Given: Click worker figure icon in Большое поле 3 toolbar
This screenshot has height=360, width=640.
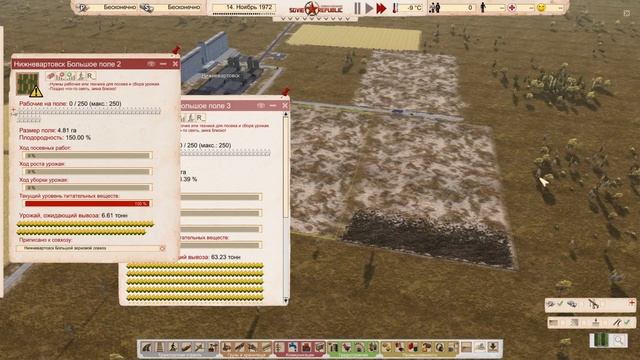Looking at the screenshot, I should click(191, 118).
